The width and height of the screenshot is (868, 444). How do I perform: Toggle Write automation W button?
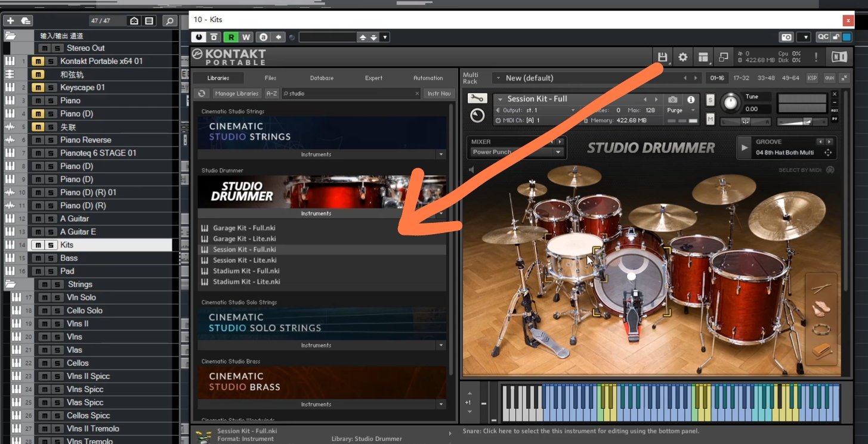[x=246, y=37]
